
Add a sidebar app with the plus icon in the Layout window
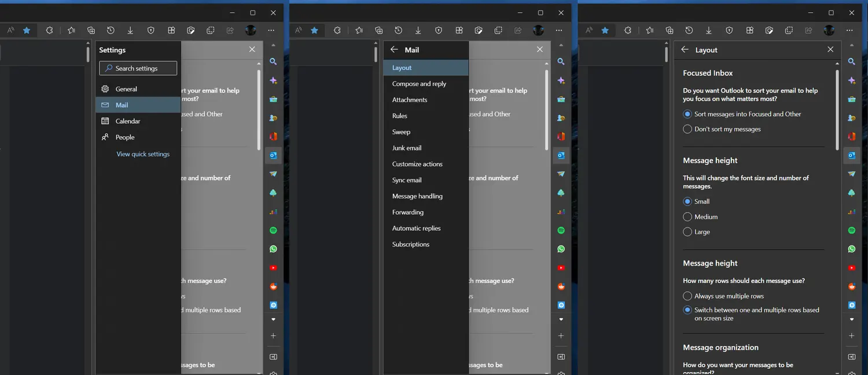click(851, 336)
